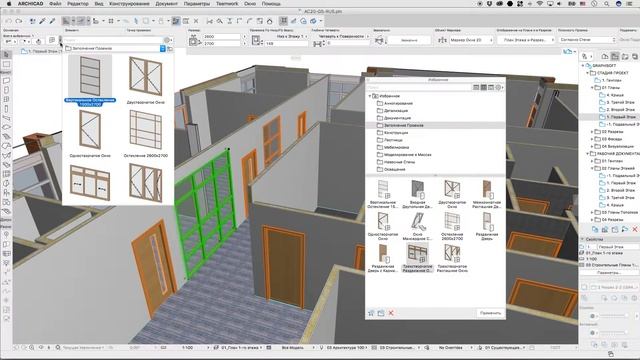This screenshot has height=360, width=640.
Task: Expand the 03 Фасады Navigator folder
Action: (591, 139)
